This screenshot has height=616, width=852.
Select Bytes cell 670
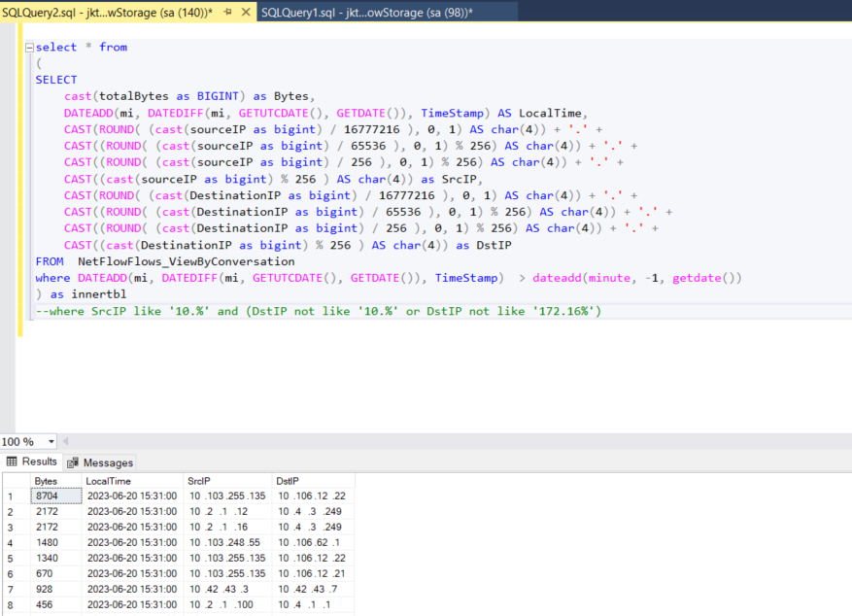[x=56, y=573]
